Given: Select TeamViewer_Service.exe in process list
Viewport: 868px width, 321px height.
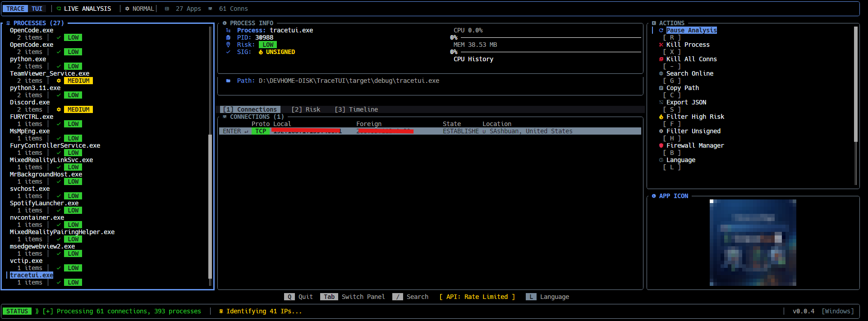Looking at the screenshot, I should [50, 73].
